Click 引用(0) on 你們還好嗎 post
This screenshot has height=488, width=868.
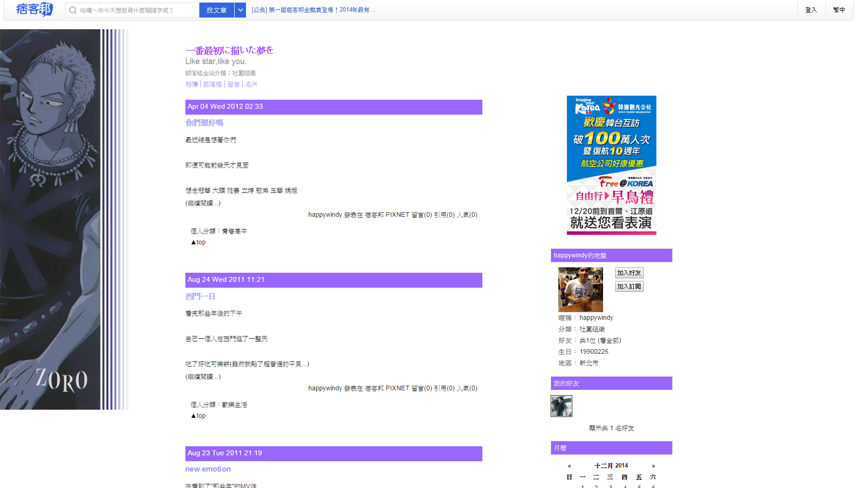point(444,215)
